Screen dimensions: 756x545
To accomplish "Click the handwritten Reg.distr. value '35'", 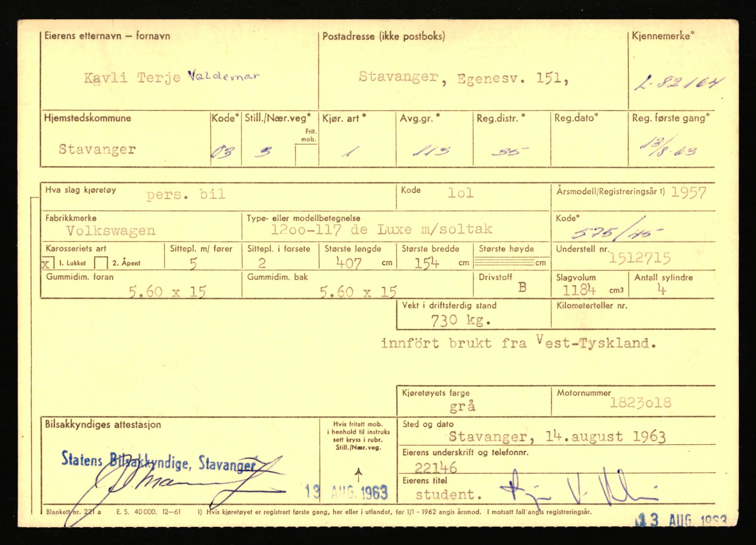I will (x=510, y=151).
